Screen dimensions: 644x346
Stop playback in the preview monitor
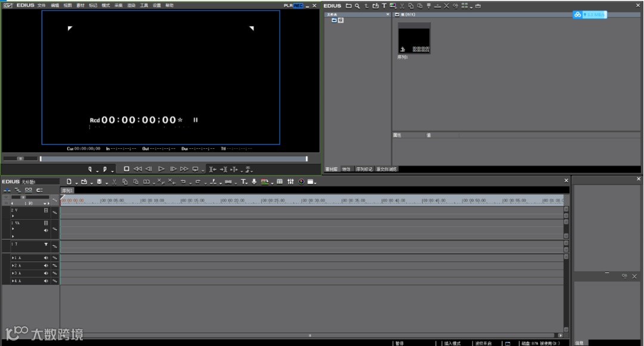click(126, 169)
